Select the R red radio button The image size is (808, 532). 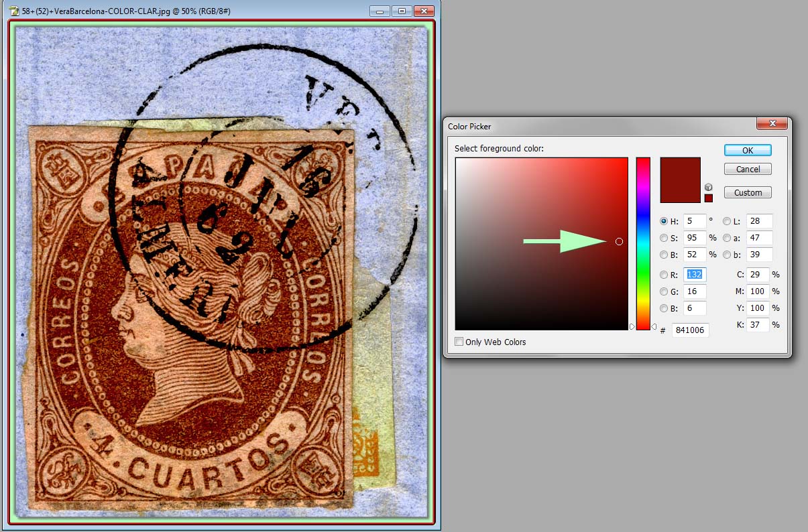(664, 275)
